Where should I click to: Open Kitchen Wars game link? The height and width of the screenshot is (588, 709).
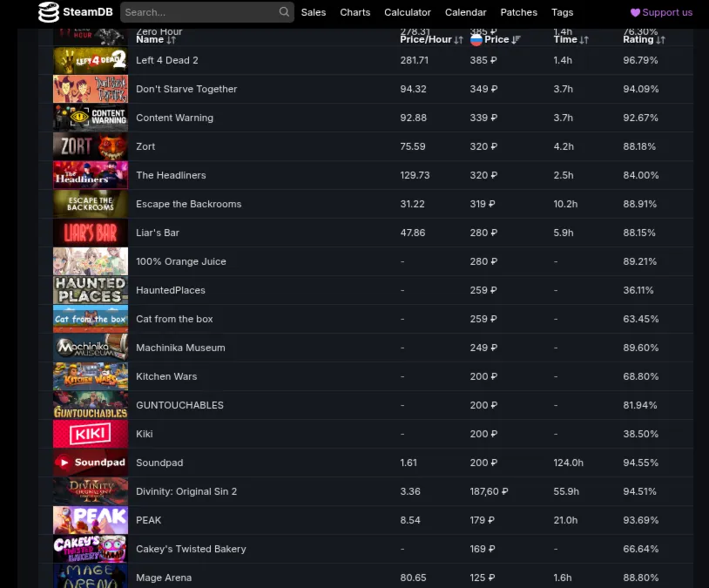point(166,376)
